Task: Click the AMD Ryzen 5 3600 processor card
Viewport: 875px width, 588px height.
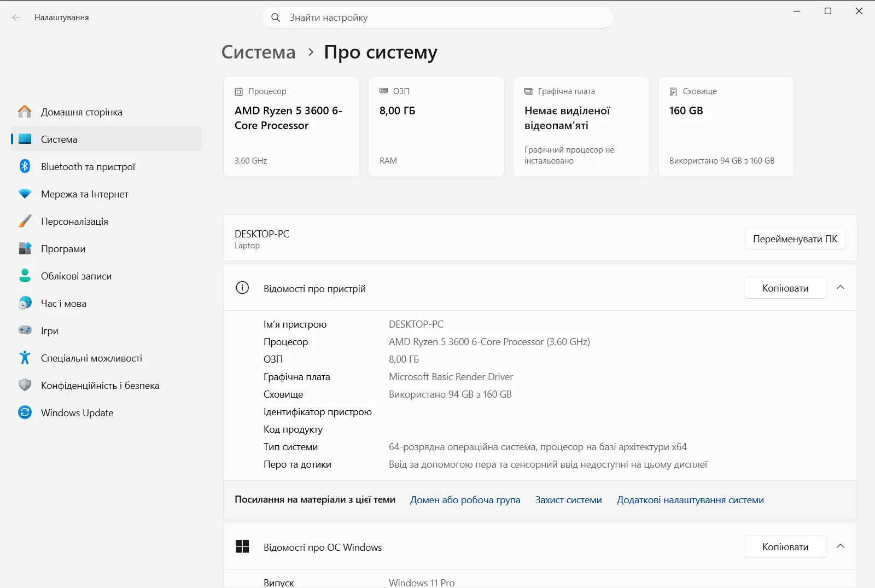Action: 291,126
